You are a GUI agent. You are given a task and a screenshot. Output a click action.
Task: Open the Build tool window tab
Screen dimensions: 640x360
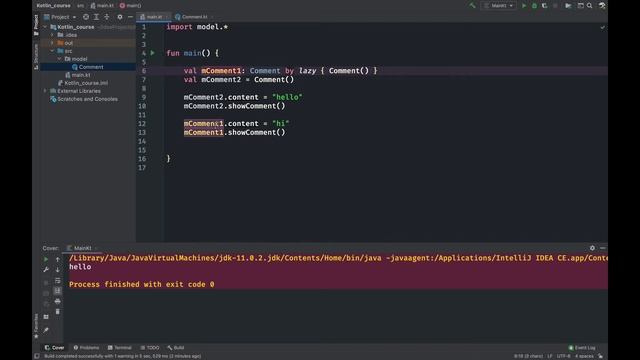pyautogui.click(x=176, y=348)
